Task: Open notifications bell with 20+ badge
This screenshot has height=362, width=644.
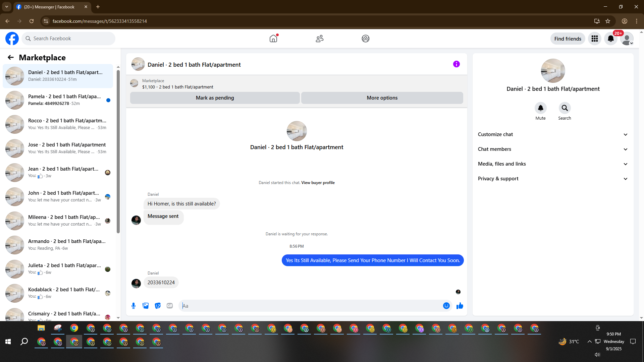Action: [x=611, y=39]
